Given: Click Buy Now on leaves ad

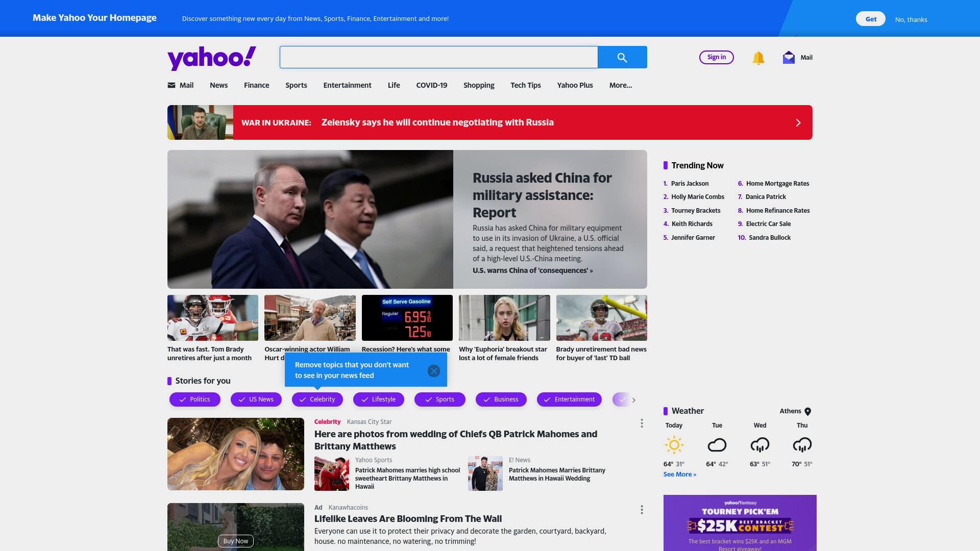Looking at the screenshot, I should 236,541.
